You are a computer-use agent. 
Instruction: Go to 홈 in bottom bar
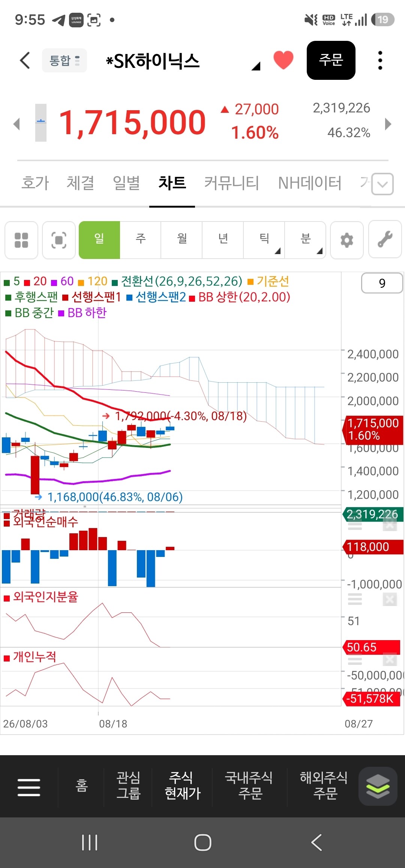pyautogui.click(x=81, y=786)
